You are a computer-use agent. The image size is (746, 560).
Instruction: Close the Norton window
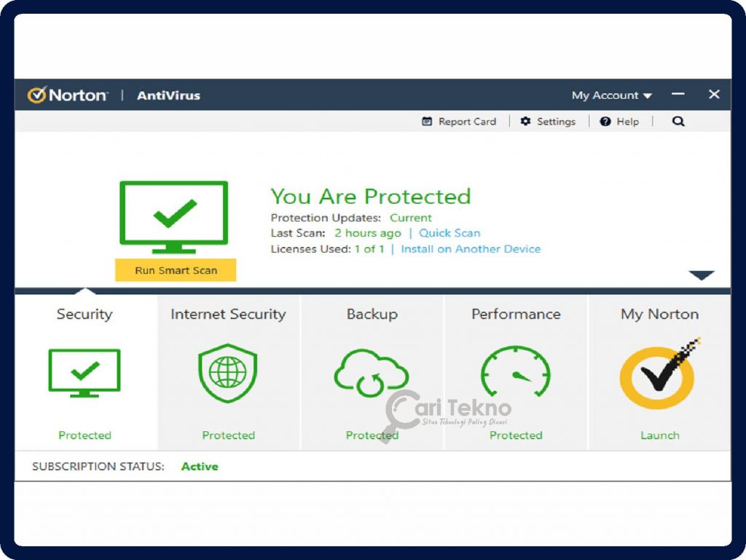pos(714,94)
